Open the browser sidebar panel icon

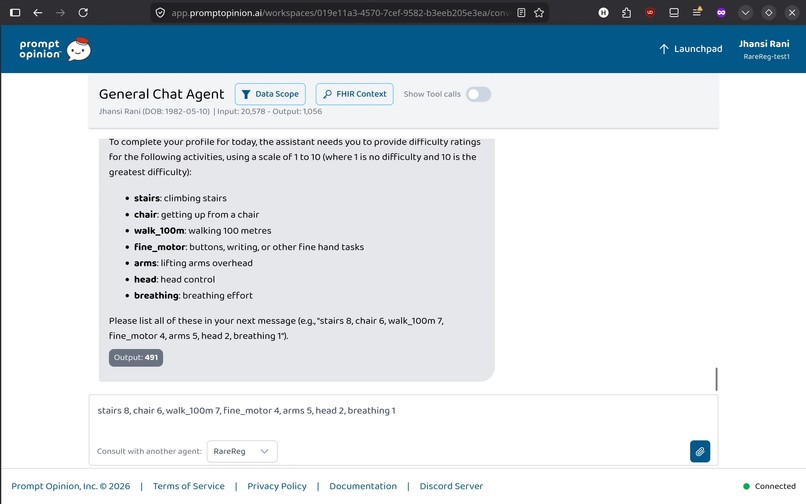(15, 12)
